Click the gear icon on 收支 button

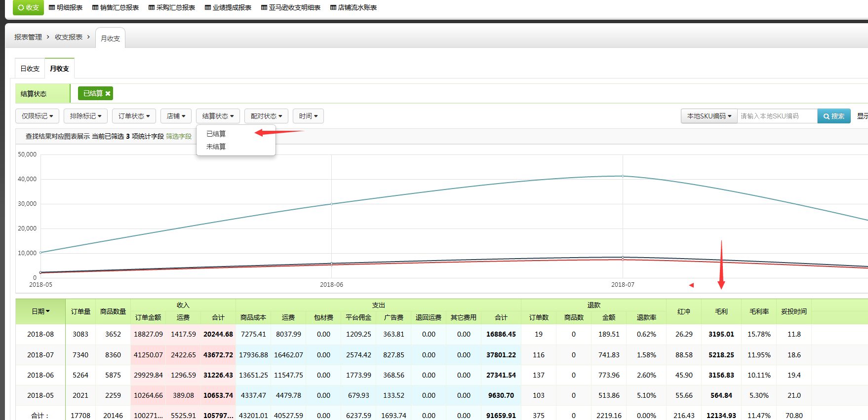click(21, 7)
